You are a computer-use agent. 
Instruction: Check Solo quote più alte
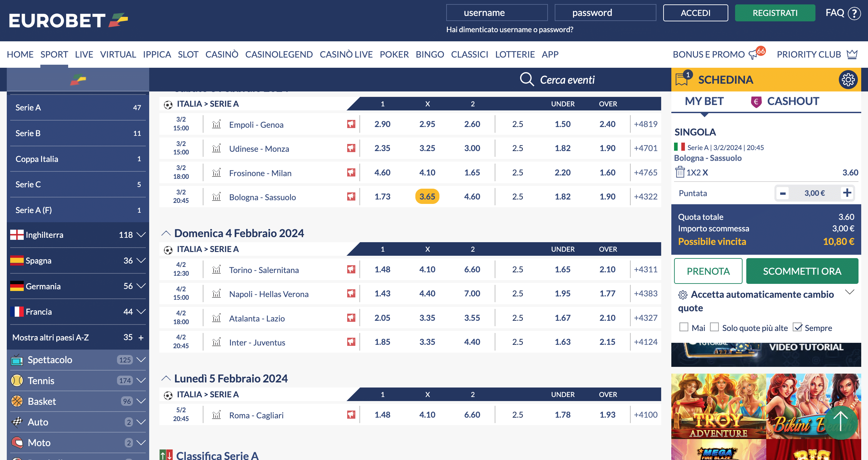715,327
